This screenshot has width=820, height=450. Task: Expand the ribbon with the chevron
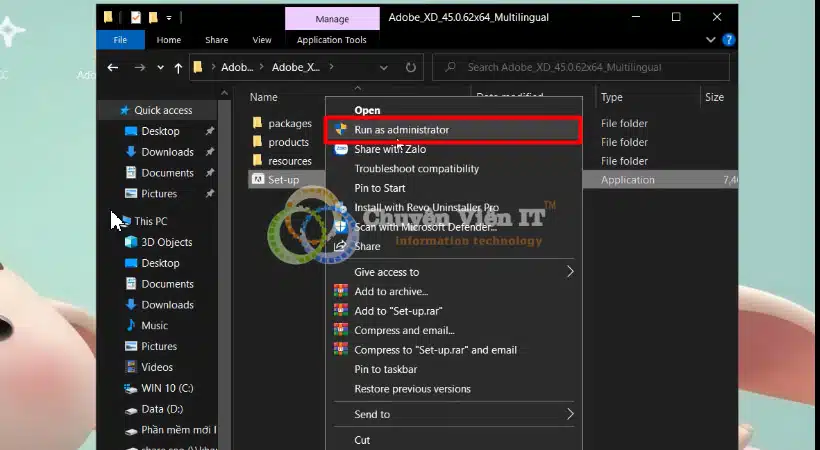(x=710, y=40)
